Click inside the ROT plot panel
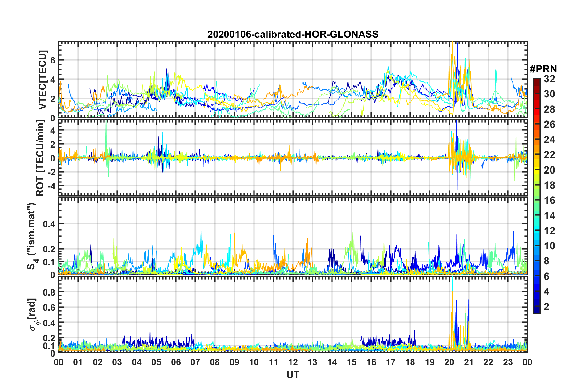 [293, 157]
